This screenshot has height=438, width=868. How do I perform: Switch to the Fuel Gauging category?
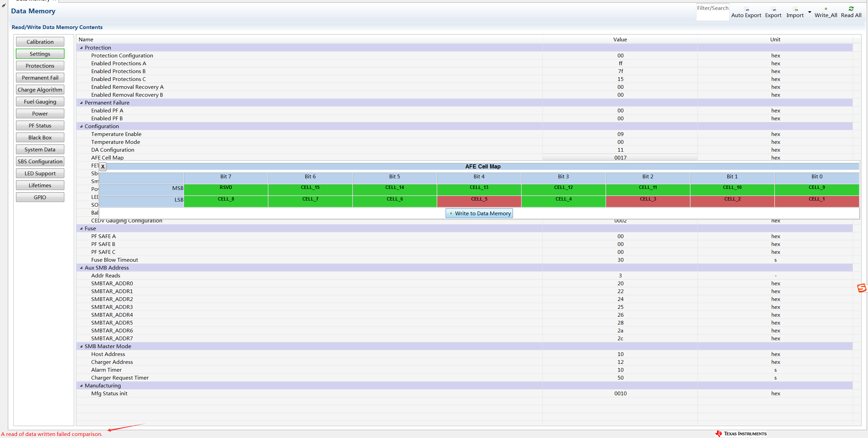(x=40, y=101)
